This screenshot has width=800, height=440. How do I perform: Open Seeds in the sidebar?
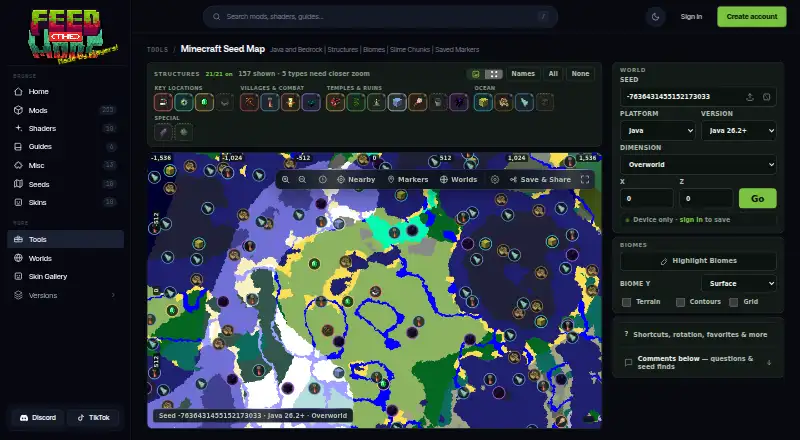coord(65,184)
